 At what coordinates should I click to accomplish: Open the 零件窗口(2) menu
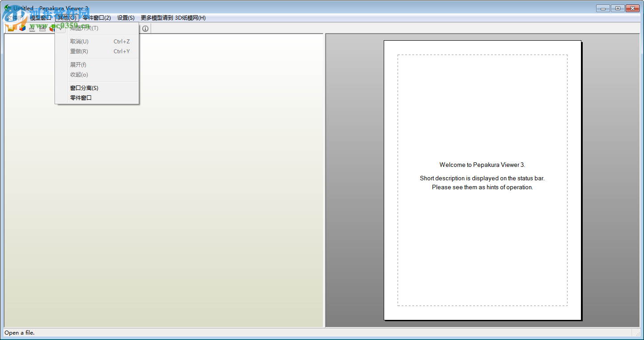(x=97, y=18)
